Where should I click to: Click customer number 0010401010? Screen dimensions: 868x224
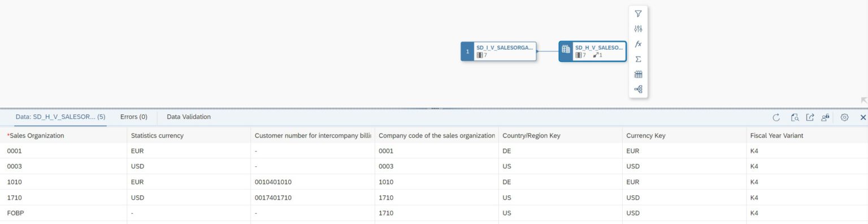coord(273,182)
